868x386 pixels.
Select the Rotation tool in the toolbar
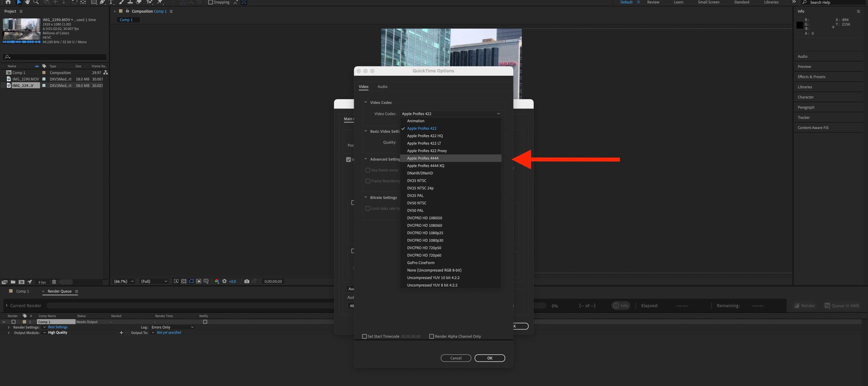click(x=74, y=2)
